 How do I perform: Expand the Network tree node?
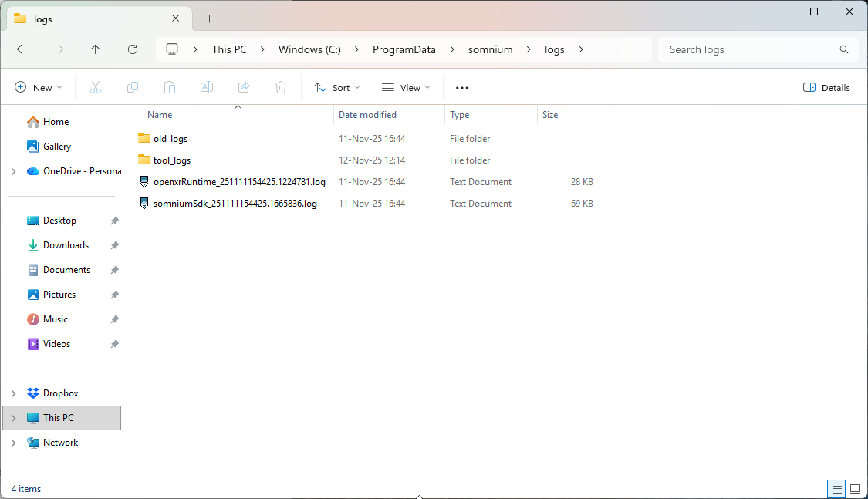pos(14,443)
